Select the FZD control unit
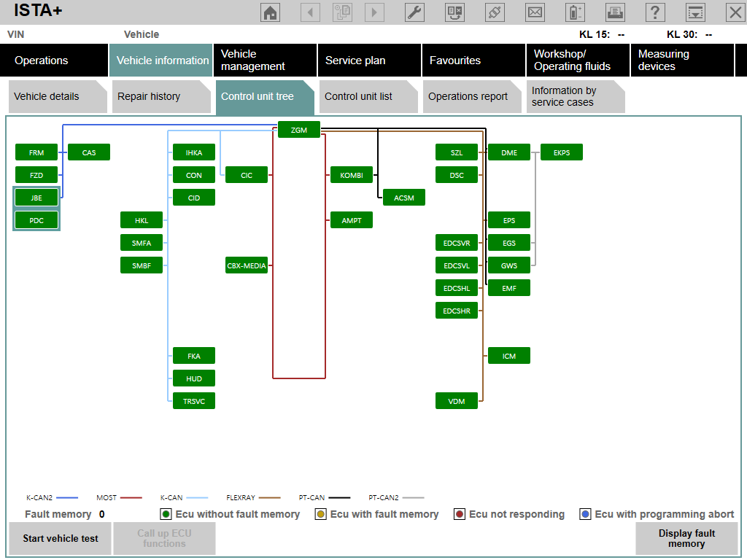 click(36, 175)
